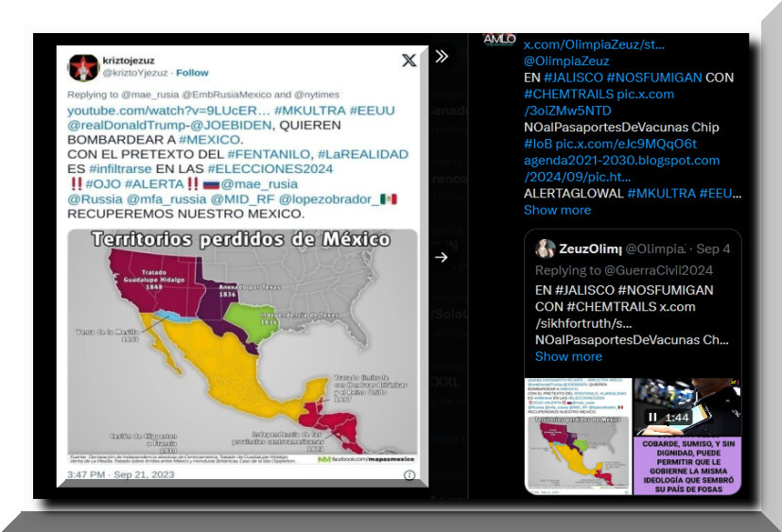Image resolution: width=782 pixels, height=532 pixels.
Task: Open the @OlimpiaZeuz mention in the right panel
Action: [566, 60]
